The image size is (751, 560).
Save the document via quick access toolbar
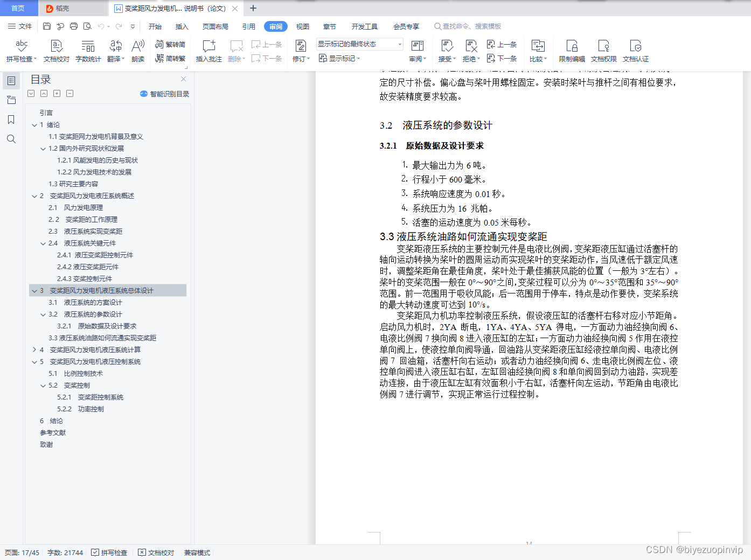tap(46, 26)
